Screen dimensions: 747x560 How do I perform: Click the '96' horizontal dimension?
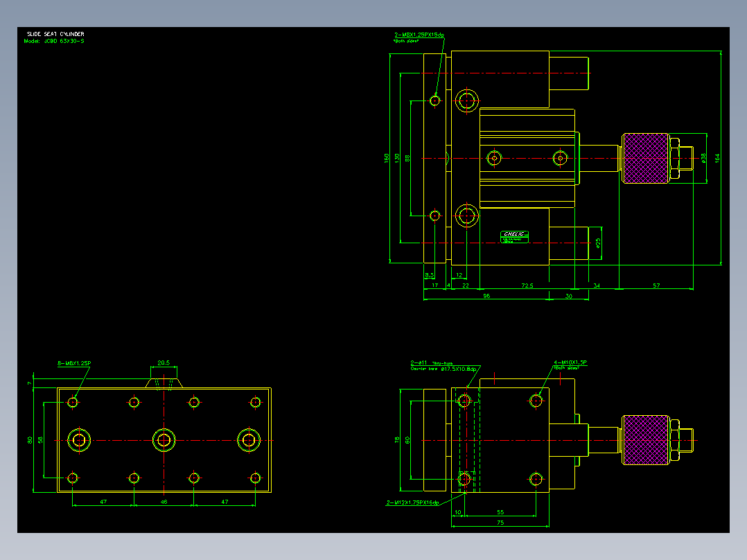tap(486, 296)
